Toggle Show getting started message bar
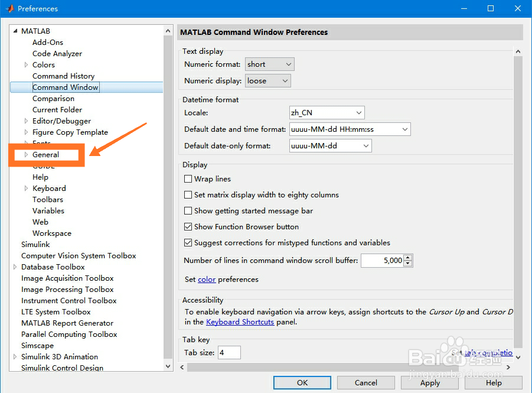This screenshot has width=532, height=393. tap(188, 210)
